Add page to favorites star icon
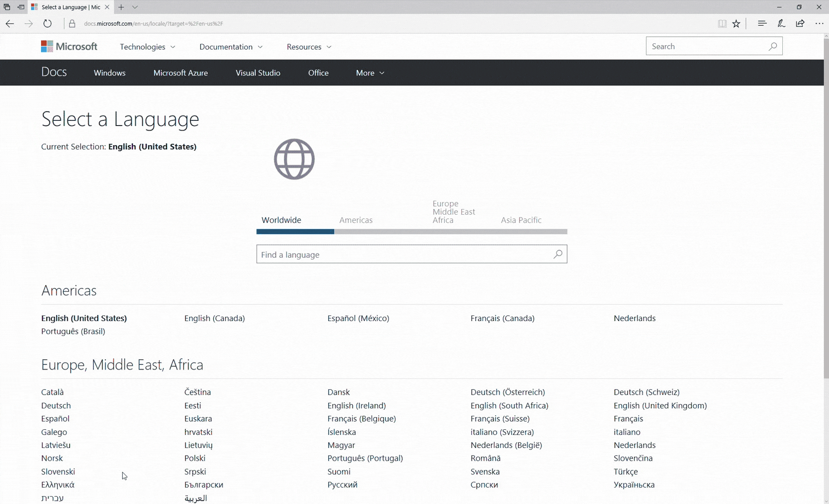Image resolution: width=829 pixels, height=504 pixels. click(736, 23)
